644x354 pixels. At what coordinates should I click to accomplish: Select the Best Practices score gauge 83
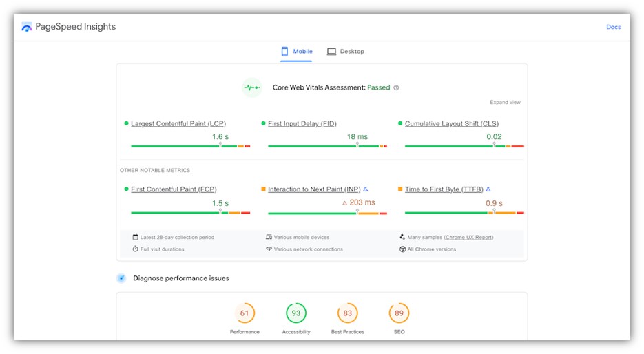tap(347, 313)
